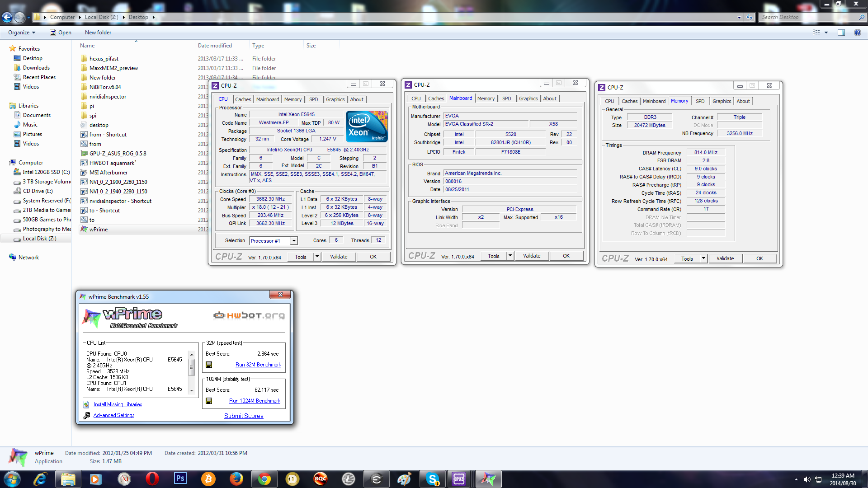Open SPD tab in Mainboard window
This screenshot has width=868, height=488.
coord(507,99)
